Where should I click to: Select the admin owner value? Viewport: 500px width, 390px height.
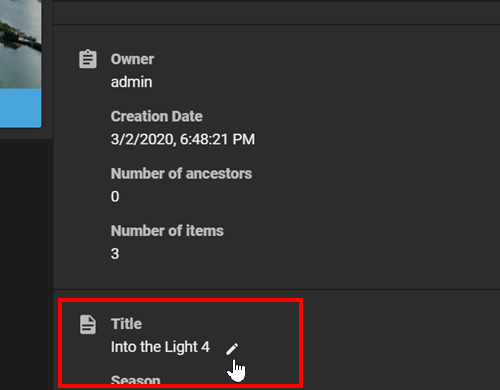tap(131, 82)
